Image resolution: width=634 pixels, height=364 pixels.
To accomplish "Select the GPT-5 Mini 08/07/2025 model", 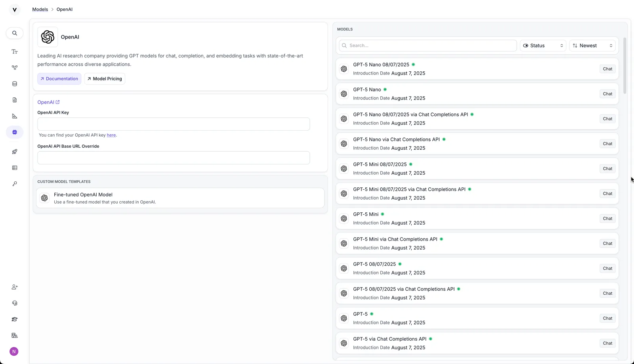I will tap(477, 169).
